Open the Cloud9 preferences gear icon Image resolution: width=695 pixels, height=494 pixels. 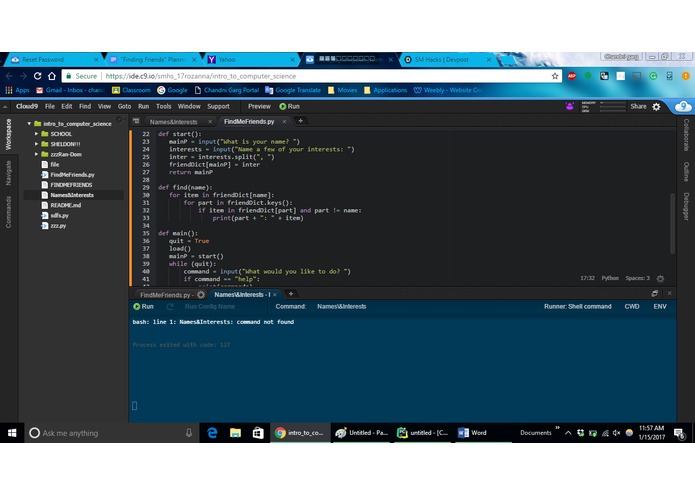coord(656,106)
